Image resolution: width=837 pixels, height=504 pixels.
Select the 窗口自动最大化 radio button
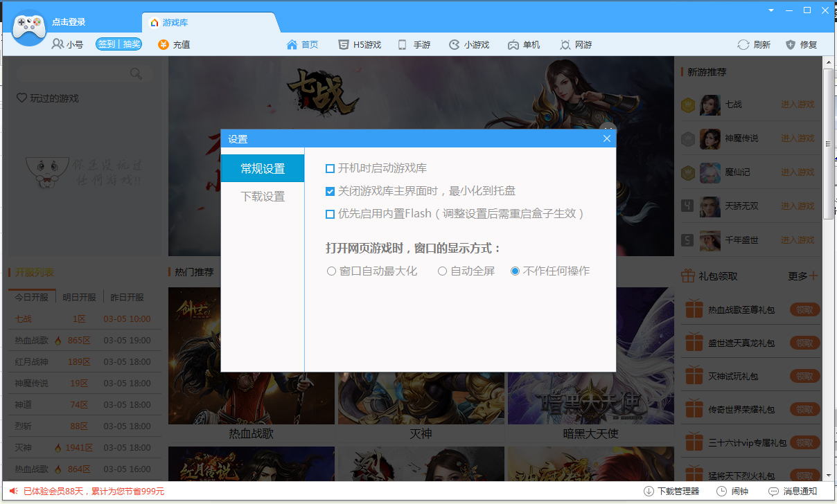(332, 271)
